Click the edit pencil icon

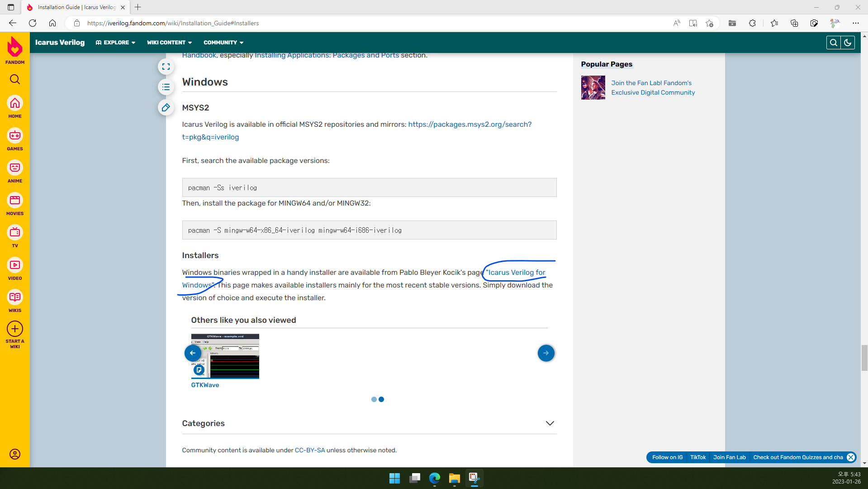pos(166,107)
